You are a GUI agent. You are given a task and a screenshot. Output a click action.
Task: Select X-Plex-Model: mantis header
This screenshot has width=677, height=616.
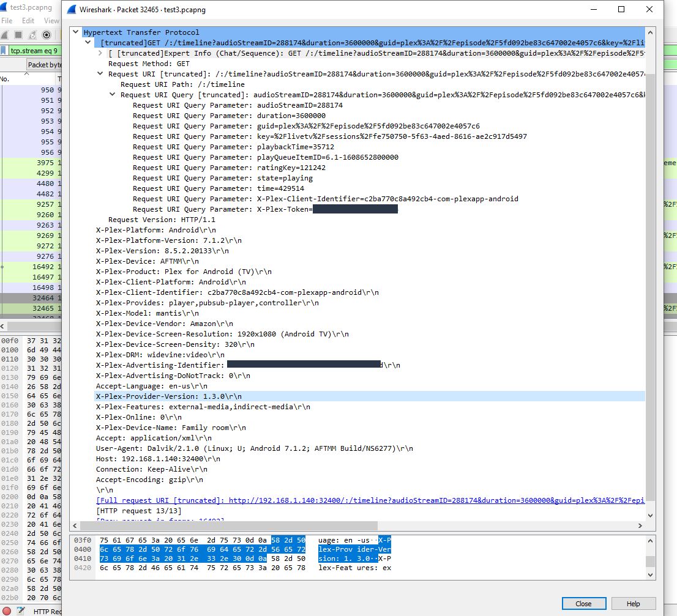pos(148,313)
